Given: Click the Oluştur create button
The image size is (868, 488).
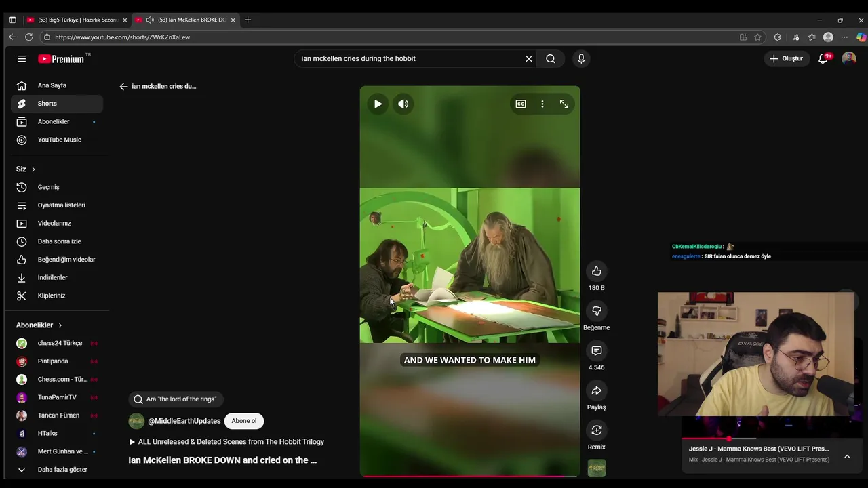Looking at the screenshot, I should point(787,58).
